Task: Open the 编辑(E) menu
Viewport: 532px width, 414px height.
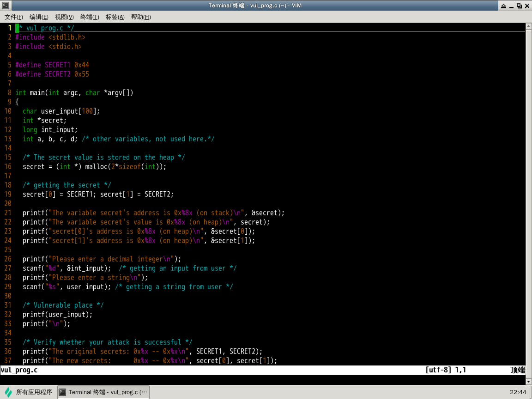Action: point(39,17)
